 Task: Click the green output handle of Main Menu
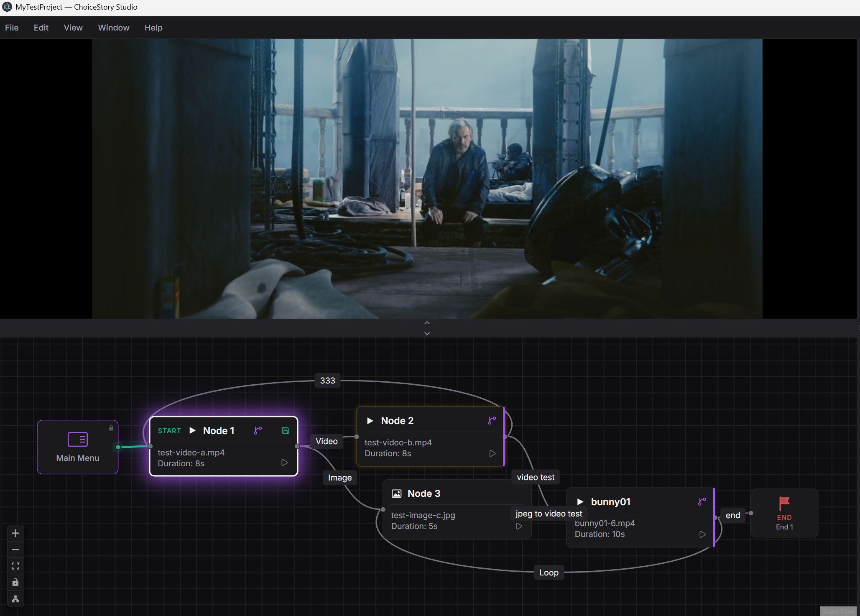118,447
